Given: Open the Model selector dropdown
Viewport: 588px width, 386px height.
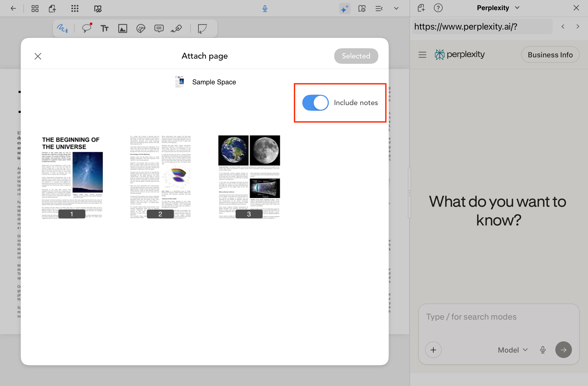Looking at the screenshot, I should 513,350.
